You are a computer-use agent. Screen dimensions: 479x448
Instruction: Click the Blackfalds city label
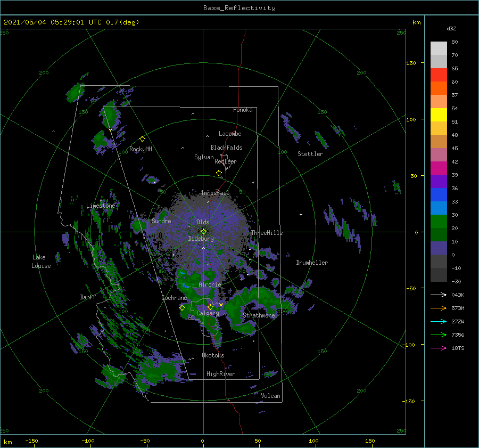[x=226, y=148]
